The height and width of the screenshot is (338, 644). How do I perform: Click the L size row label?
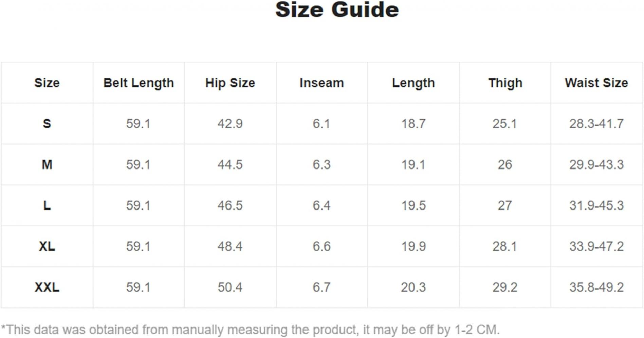[47, 205]
